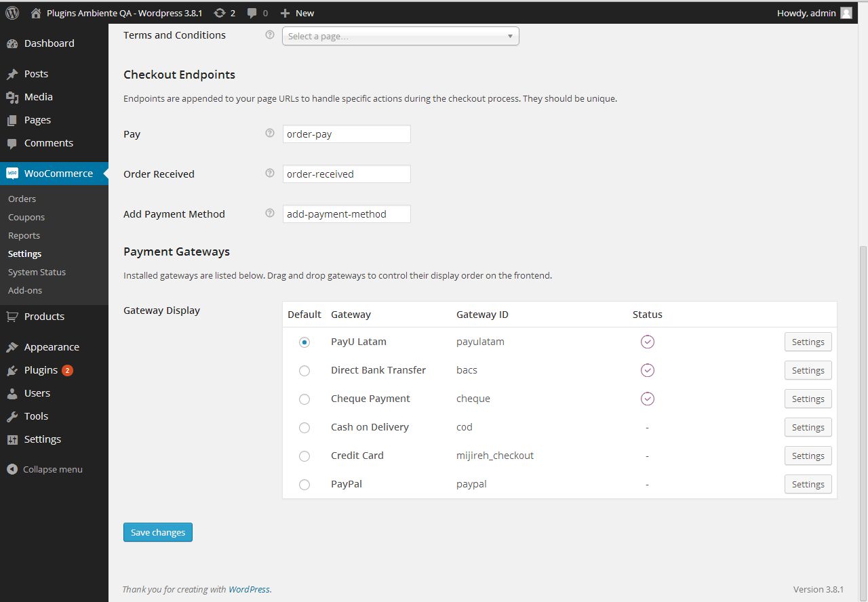Open System Status submenu item
868x602 pixels.
tap(37, 272)
